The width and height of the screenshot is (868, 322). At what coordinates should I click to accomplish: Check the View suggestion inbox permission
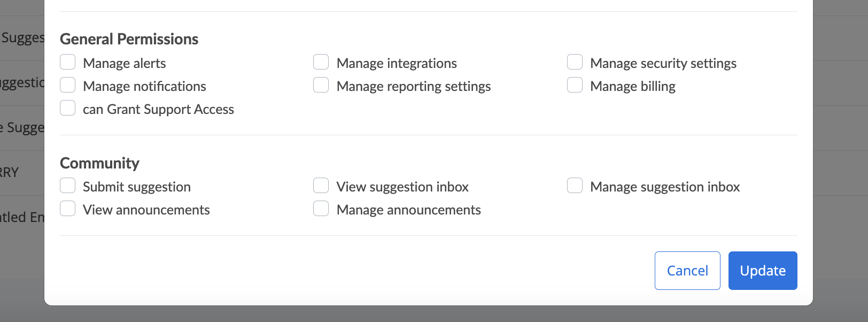point(321,185)
